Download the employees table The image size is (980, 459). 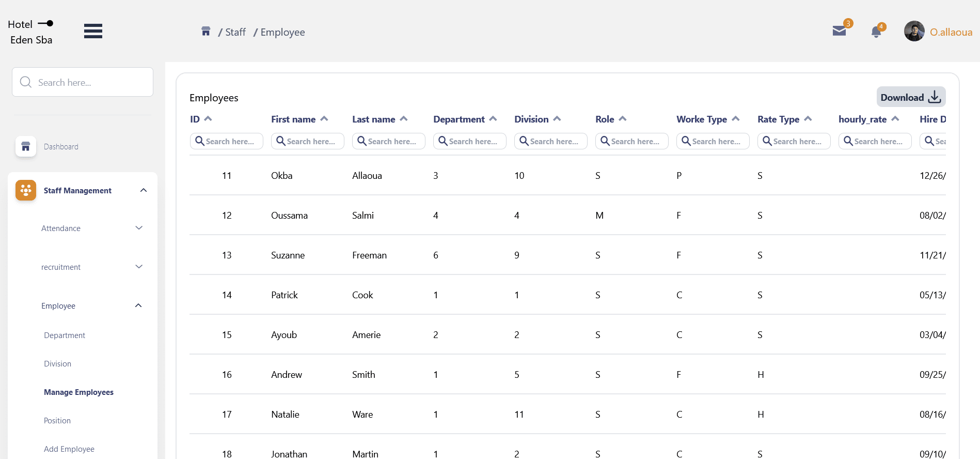[x=911, y=97]
